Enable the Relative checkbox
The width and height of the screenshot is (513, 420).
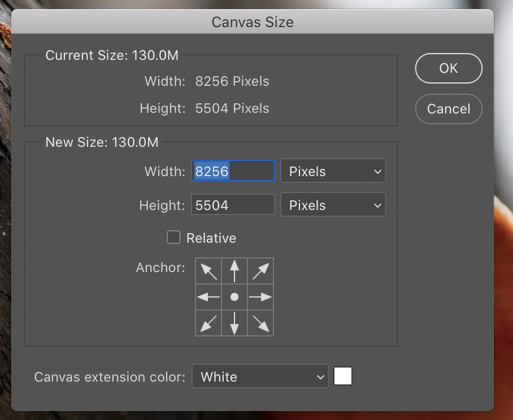click(173, 238)
